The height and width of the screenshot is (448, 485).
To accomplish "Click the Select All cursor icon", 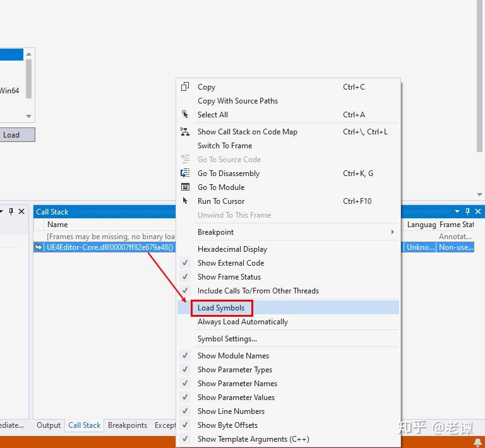I will pos(185,114).
